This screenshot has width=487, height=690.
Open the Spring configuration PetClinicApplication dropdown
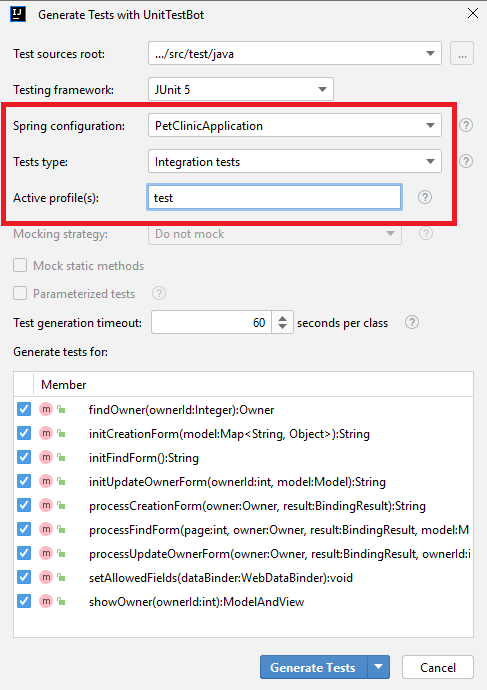(295, 125)
